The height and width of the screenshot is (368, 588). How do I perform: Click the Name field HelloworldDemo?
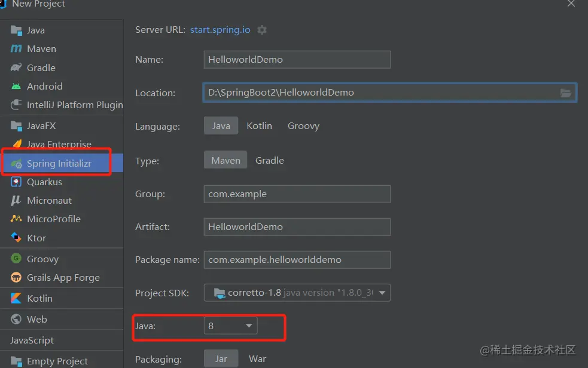297,60
